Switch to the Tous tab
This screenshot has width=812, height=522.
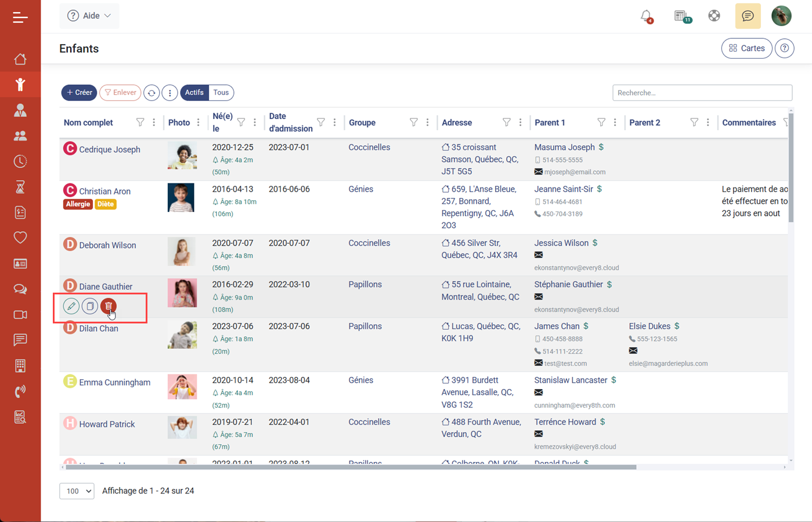[x=221, y=92]
